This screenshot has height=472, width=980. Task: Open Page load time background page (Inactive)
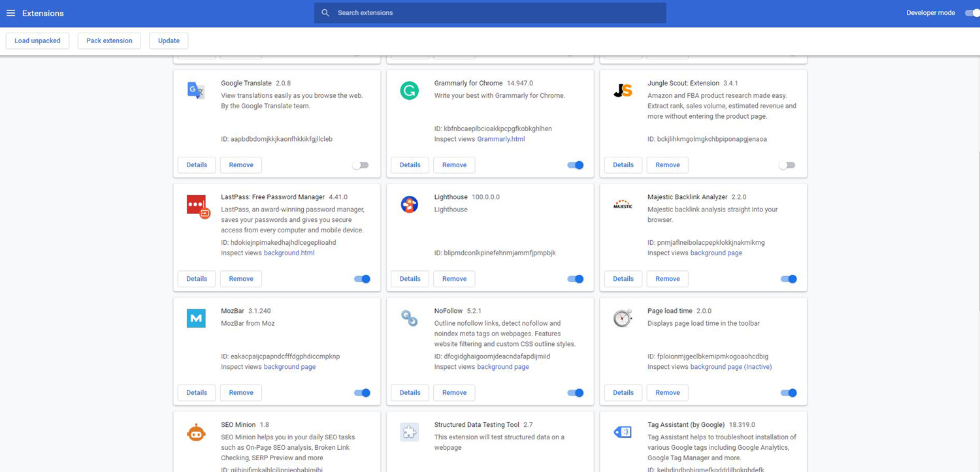click(x=731, y=367)
